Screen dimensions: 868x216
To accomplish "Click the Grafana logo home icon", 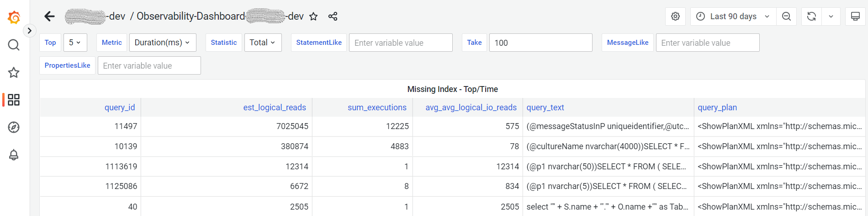I will click(x=14, y=17).
